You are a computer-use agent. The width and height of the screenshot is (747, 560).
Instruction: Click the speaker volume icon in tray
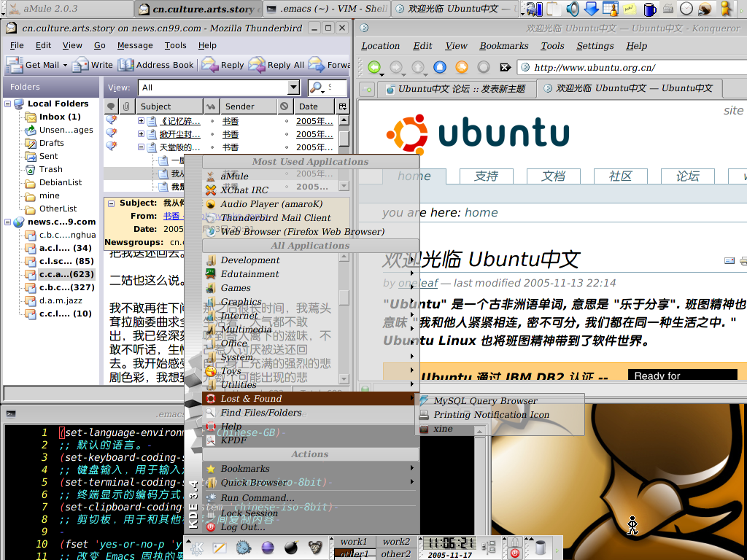(573, 9)
